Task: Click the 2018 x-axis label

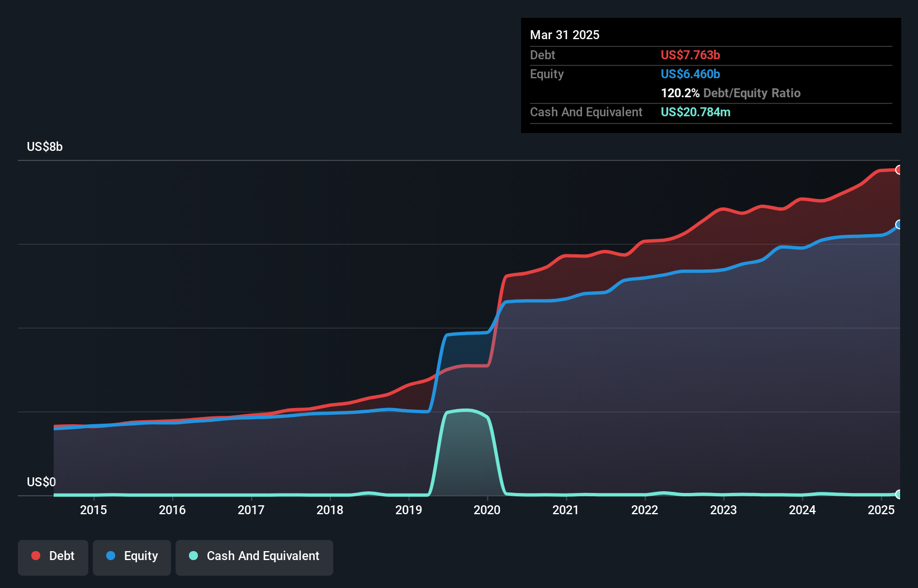Action: click(x=330, y=510)
